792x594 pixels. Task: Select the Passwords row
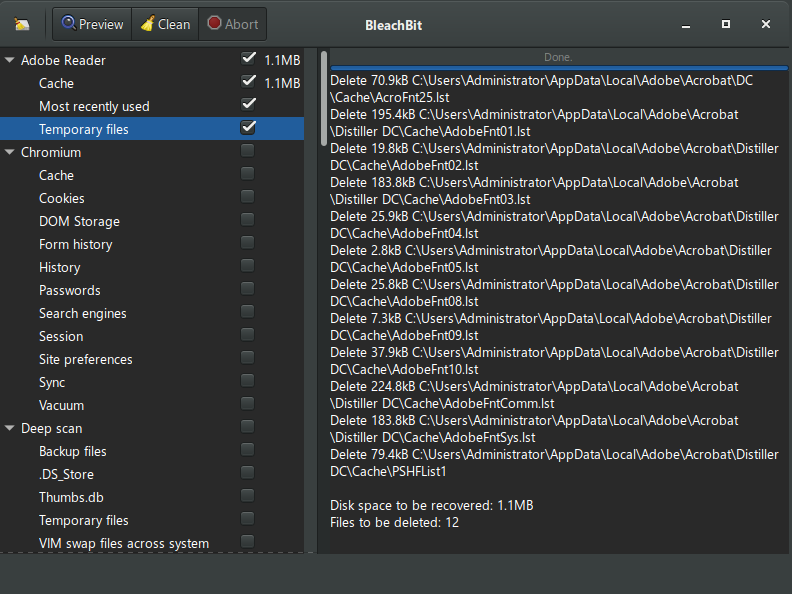(x=152, y=290)
